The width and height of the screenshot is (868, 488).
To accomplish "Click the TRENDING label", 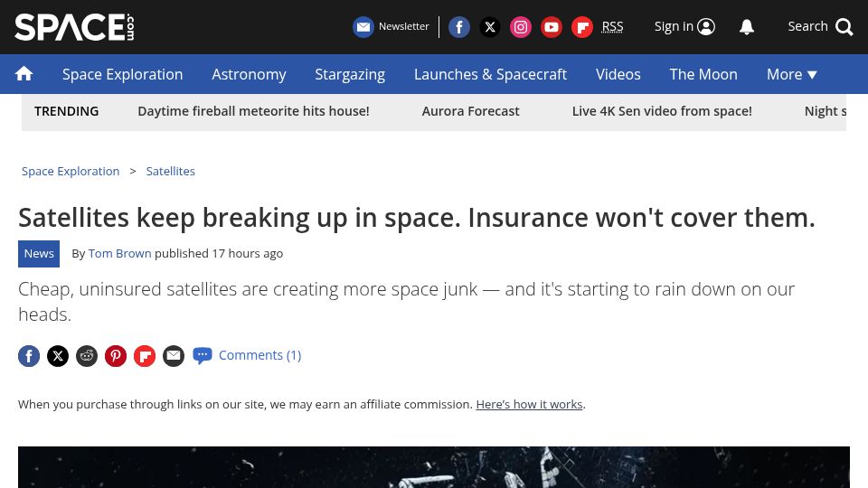I will (x=66, y=111).
